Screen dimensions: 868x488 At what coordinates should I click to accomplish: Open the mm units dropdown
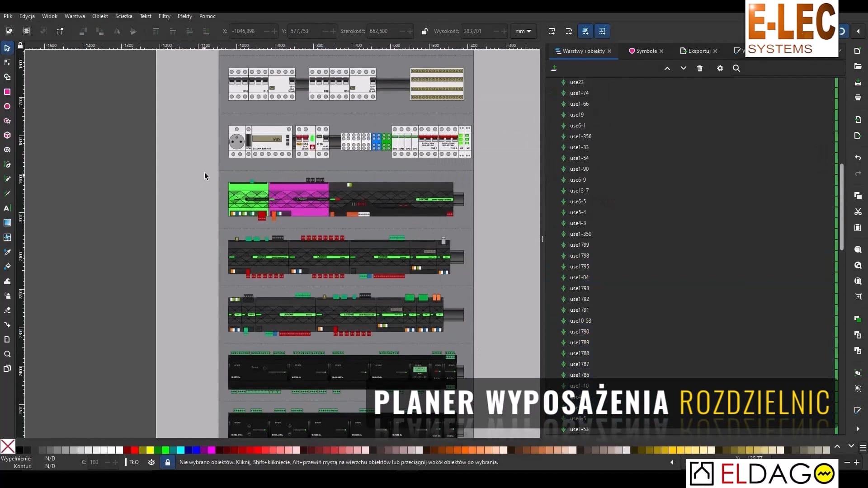tap(523, 31)
